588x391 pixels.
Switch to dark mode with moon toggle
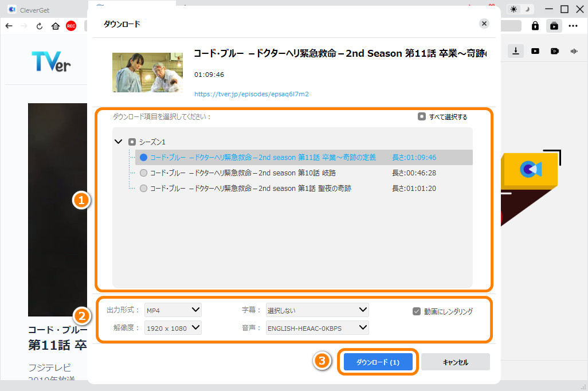[x=528, y=9]
